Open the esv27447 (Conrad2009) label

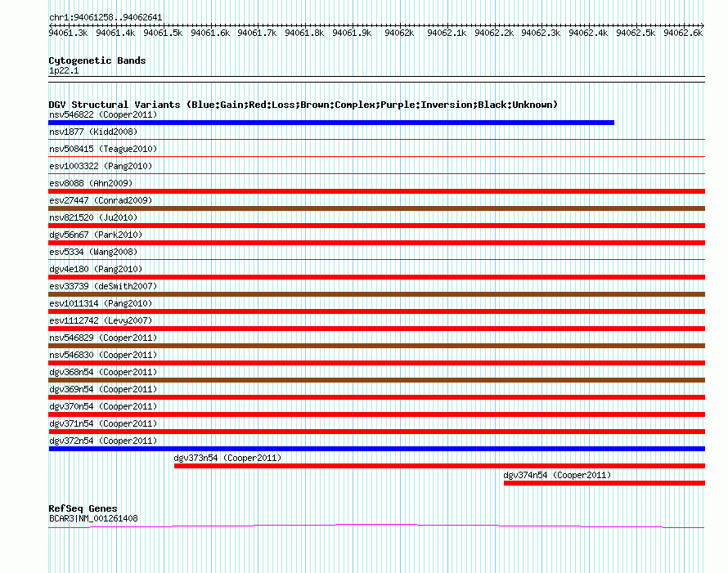101,200
